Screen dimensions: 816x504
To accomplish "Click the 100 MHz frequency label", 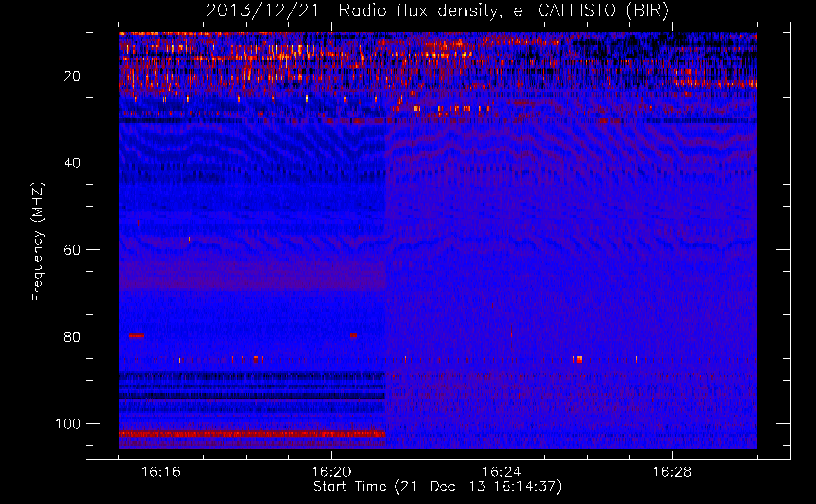I will click(68, 424).
